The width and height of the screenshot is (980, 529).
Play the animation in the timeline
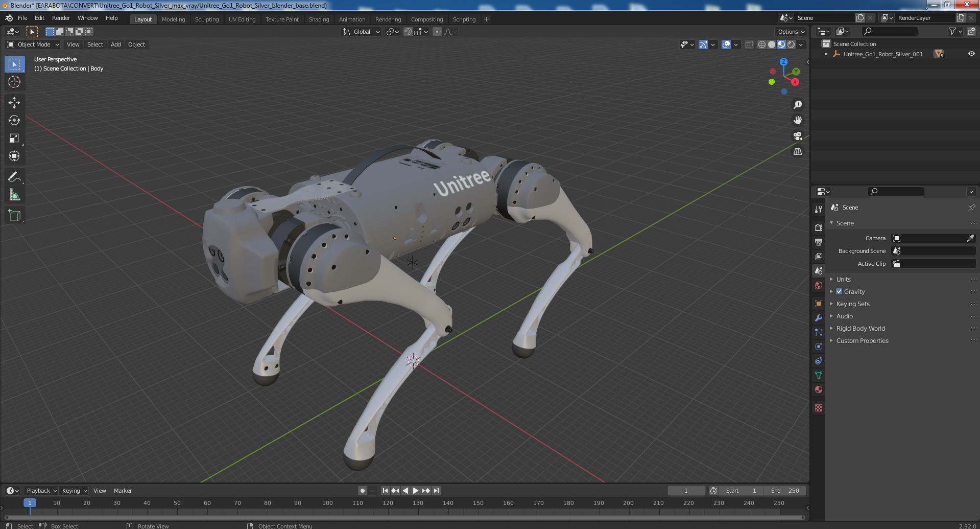pyautogui.click(x=416, y=491)
